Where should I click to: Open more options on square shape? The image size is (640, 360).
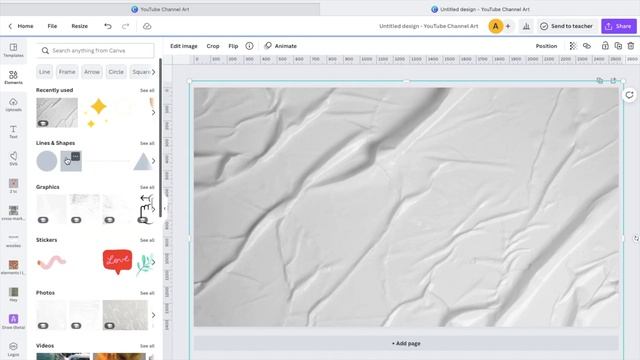(76, 156)
